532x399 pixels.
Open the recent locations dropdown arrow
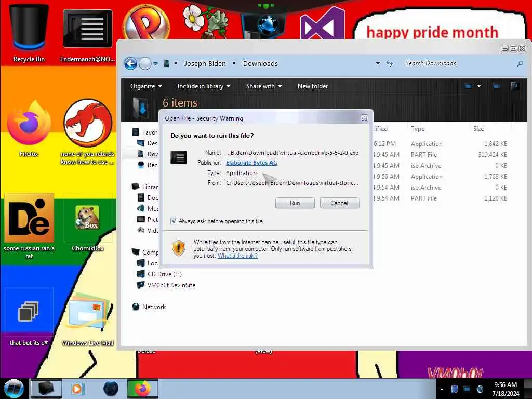pyautogui.click(x=155, y=64)
